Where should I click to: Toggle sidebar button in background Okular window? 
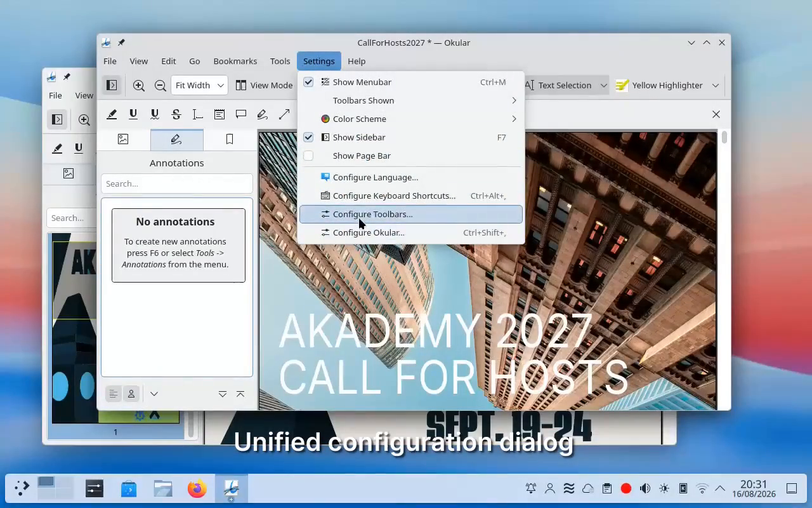57,119
